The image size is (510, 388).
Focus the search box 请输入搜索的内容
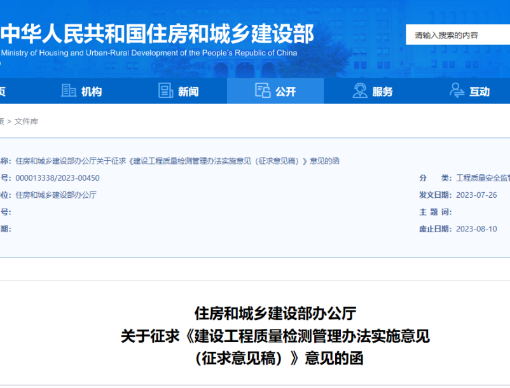pos(458,35)
